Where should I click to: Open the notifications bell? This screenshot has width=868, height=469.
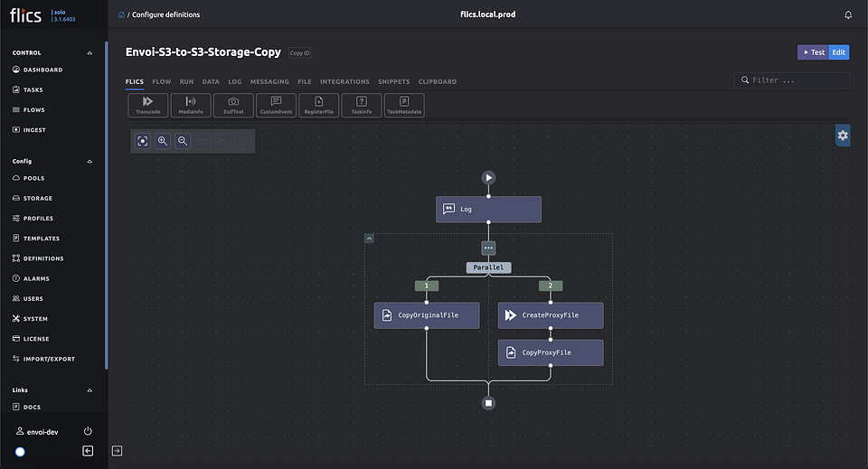point(848,15)
